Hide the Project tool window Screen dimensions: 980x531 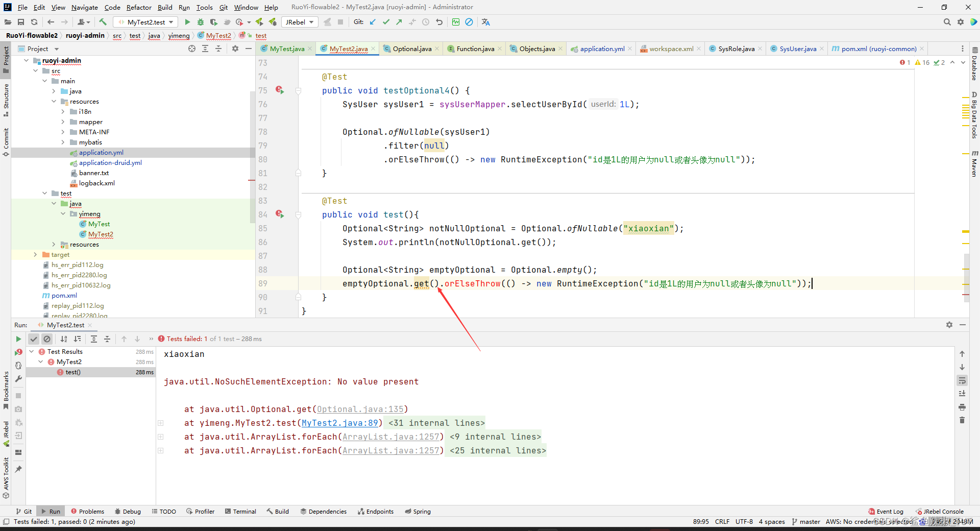pyautogui.click(x=249, y=49)
